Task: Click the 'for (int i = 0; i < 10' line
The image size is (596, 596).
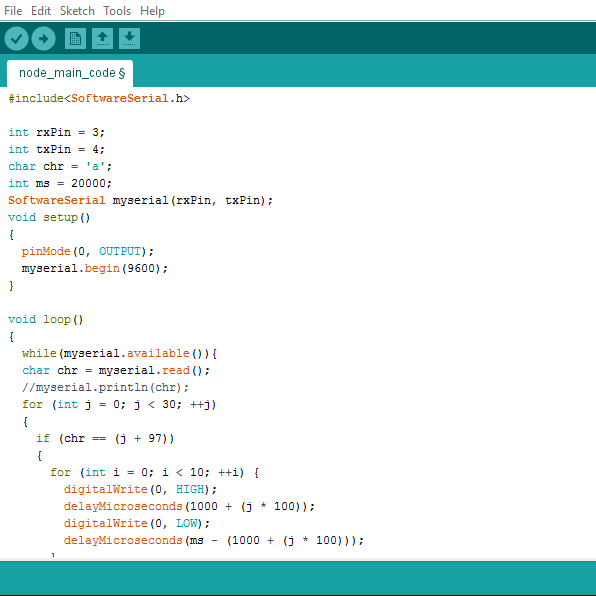Action: 155,472
